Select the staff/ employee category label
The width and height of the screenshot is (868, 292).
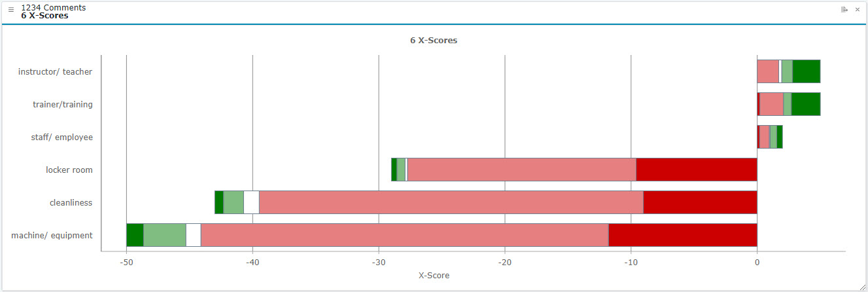tap(62, 137)
